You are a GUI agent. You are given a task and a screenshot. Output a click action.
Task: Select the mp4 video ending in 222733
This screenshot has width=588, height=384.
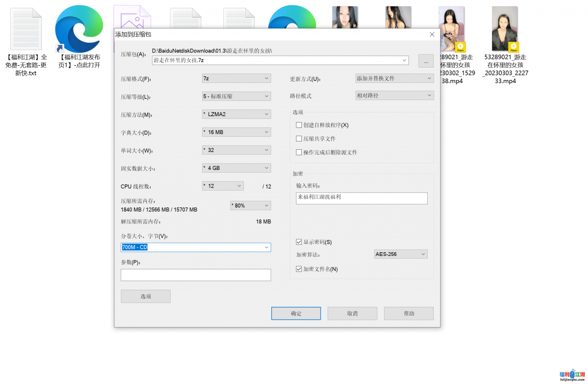click(505, 29)
